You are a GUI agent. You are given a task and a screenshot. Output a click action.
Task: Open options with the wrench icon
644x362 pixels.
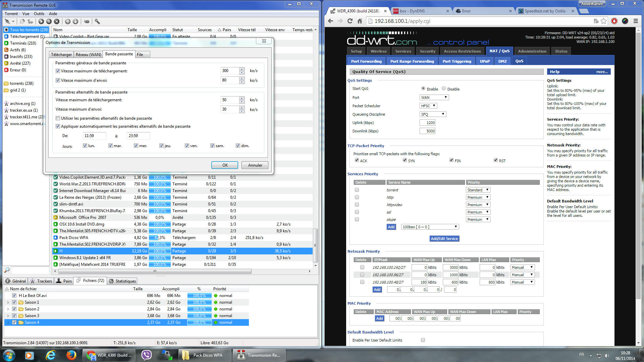click(97, 21)
